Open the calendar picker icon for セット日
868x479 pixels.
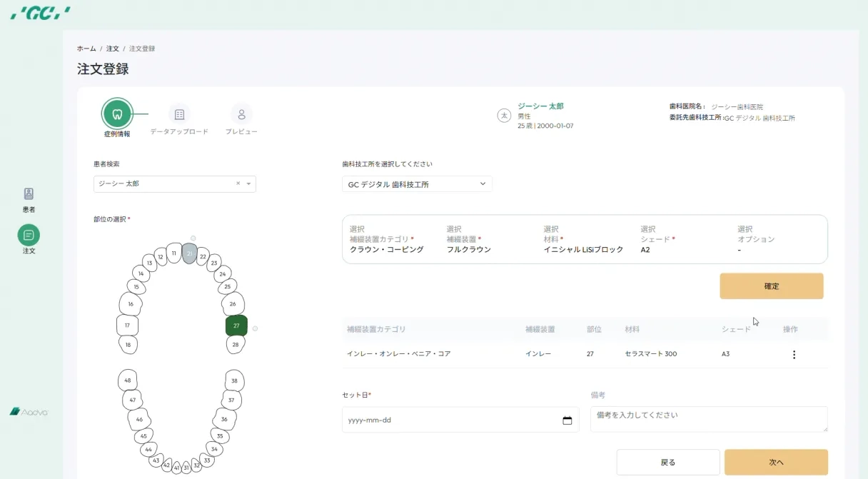click(x=567, y=420)
